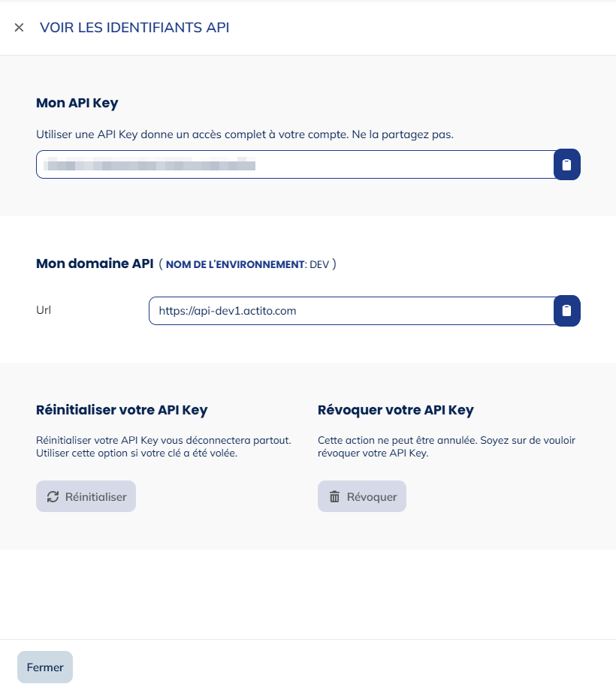Close the API credentials panel with X
The image size is (616, 693).
(20, 28)
